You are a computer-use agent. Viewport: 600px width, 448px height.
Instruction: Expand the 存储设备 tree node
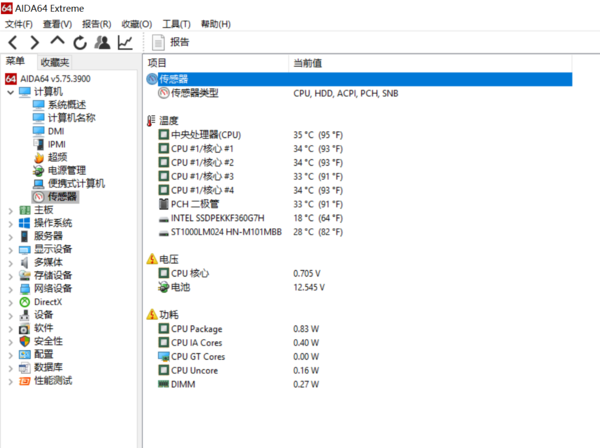pyautogui.click(x=10, y=276)
